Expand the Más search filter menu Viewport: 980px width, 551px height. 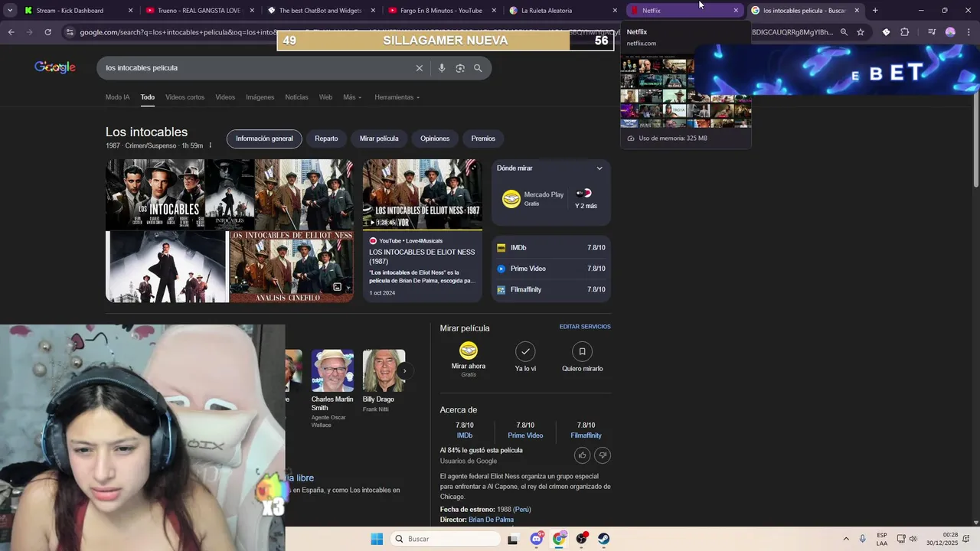352,97
